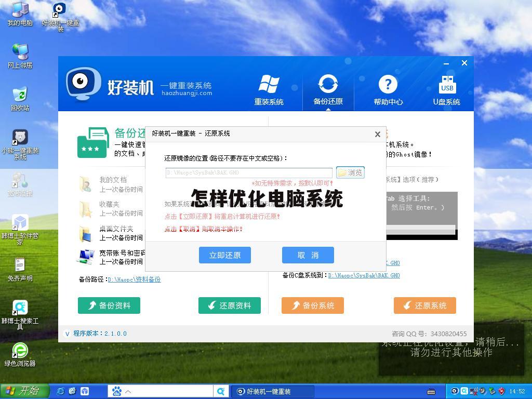Click the 好装机 eye logo
The height and width of the screenshot is (399, 532).
[84, 83]
